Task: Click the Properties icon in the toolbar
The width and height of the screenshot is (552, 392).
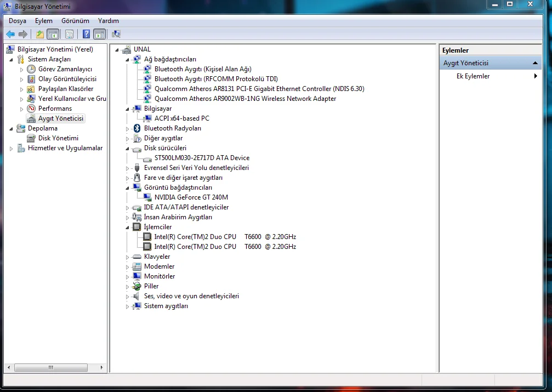Action: click(x=70, y=33)
